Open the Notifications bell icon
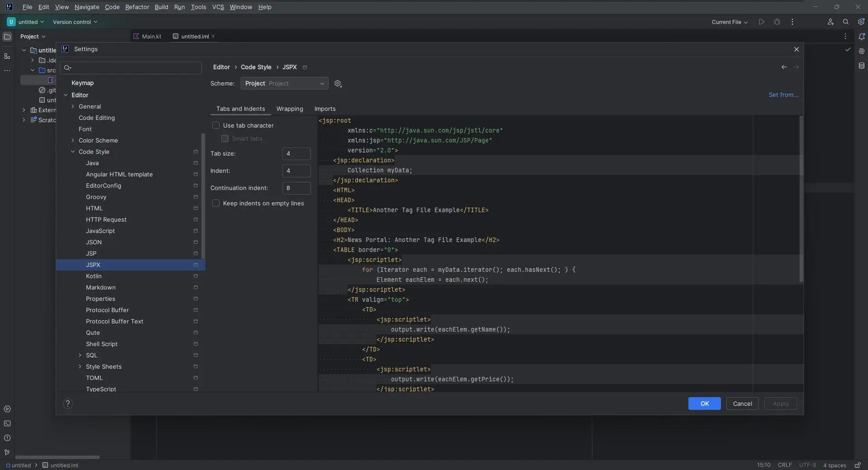The image size is (868, 470). click(861, 37)
